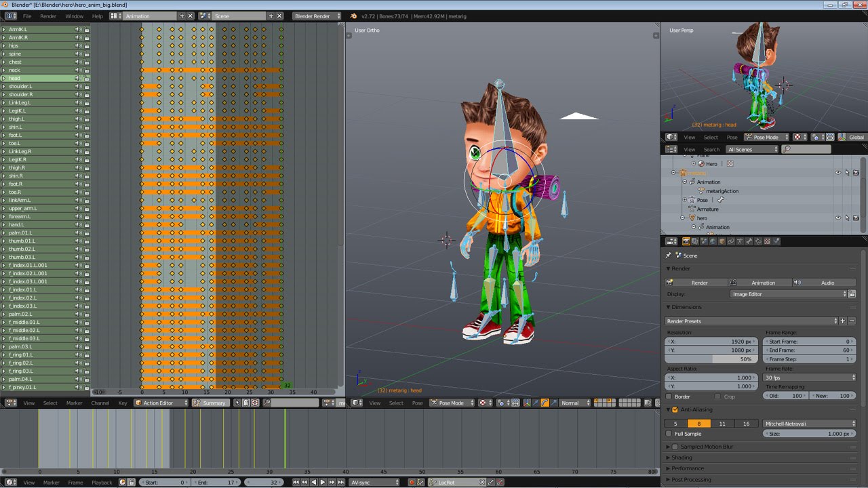Open the Image Editor display dropdown
This screenshot has width=868, height=488.
point(789,294)
